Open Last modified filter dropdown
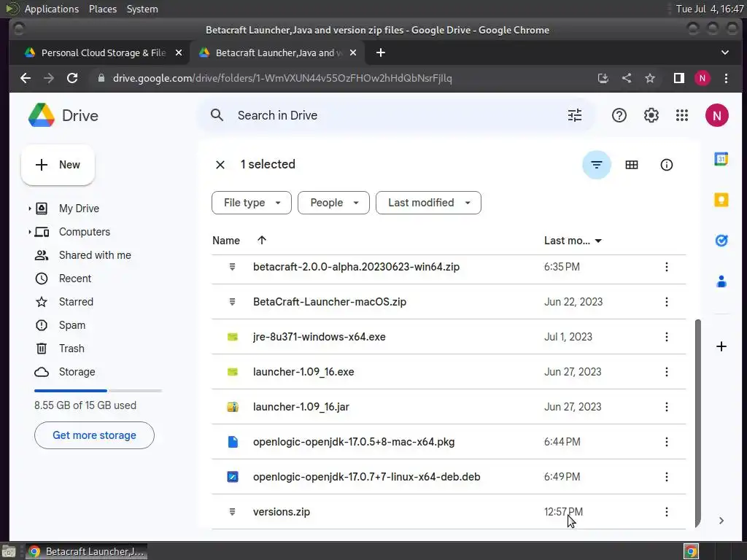747x560 pixels. pos(428,203)
